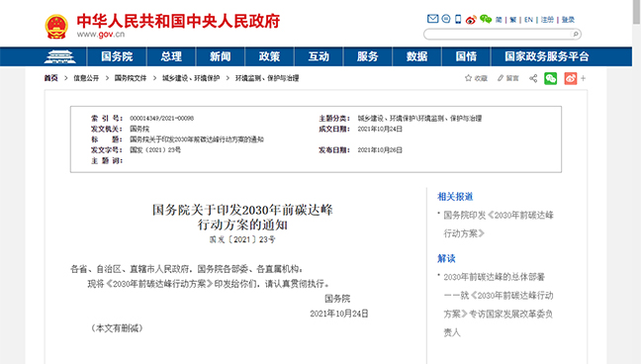Open the 政策 navigation tab

coord(269,56)
